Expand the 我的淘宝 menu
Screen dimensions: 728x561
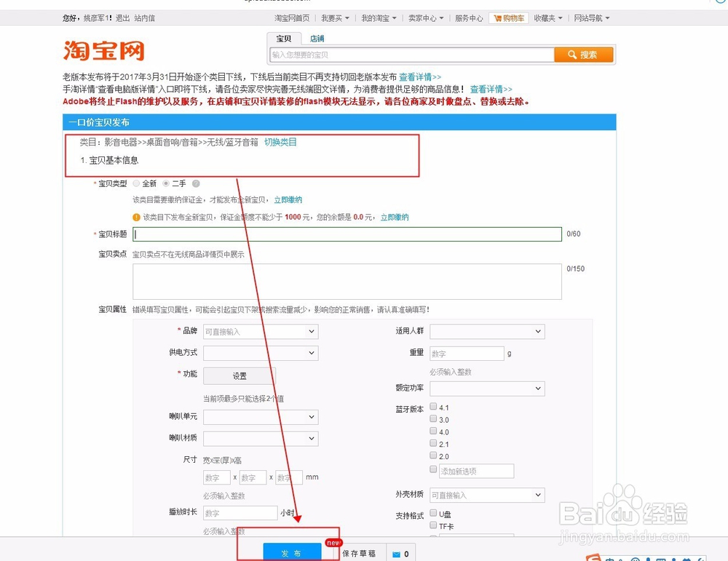point(379,18)
